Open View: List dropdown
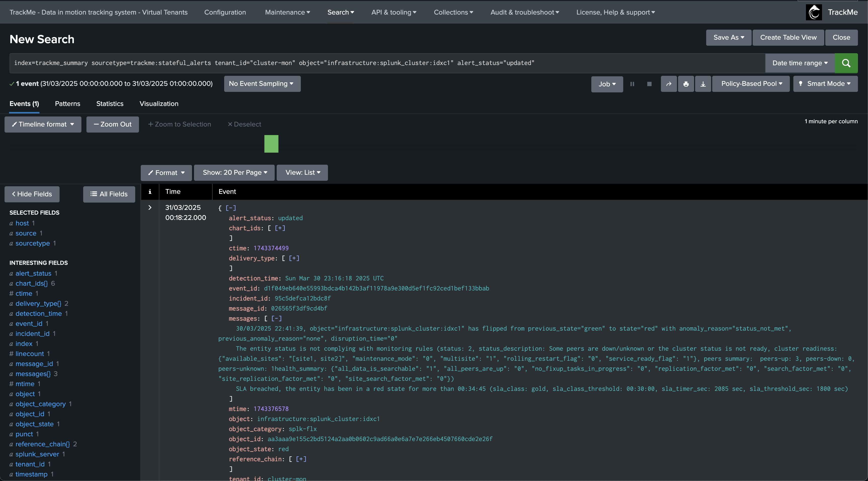This screenshot has width=868, height=481. tap(302, 173)
